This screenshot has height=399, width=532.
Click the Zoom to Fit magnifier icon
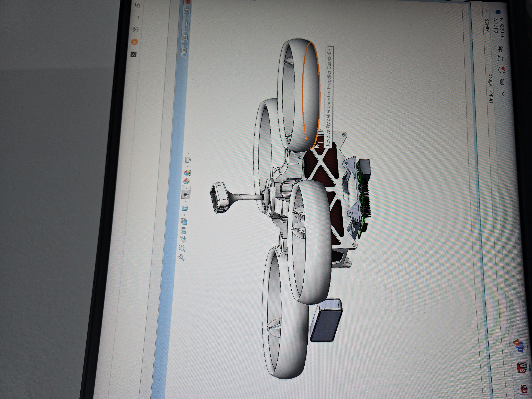[x=181, y=257]
